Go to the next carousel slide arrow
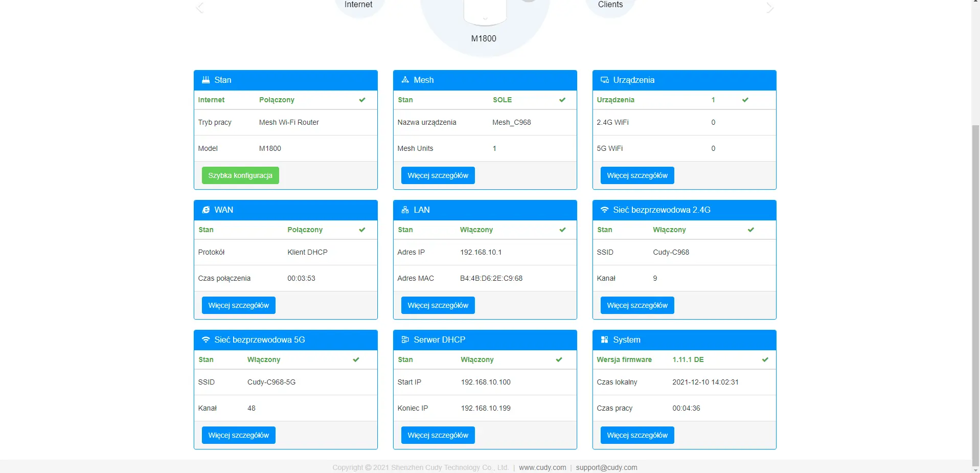The image size is (980, 473). click(x=770, y=8)
